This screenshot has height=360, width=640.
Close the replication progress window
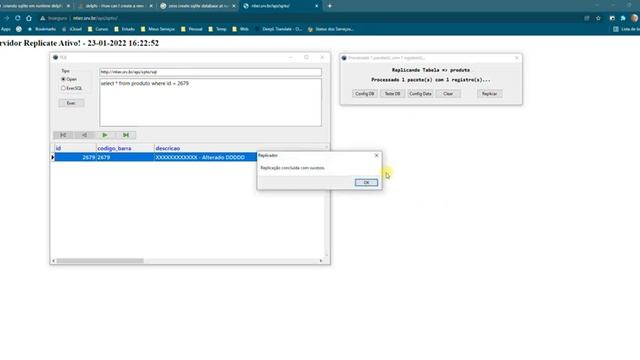click(517, 58)
